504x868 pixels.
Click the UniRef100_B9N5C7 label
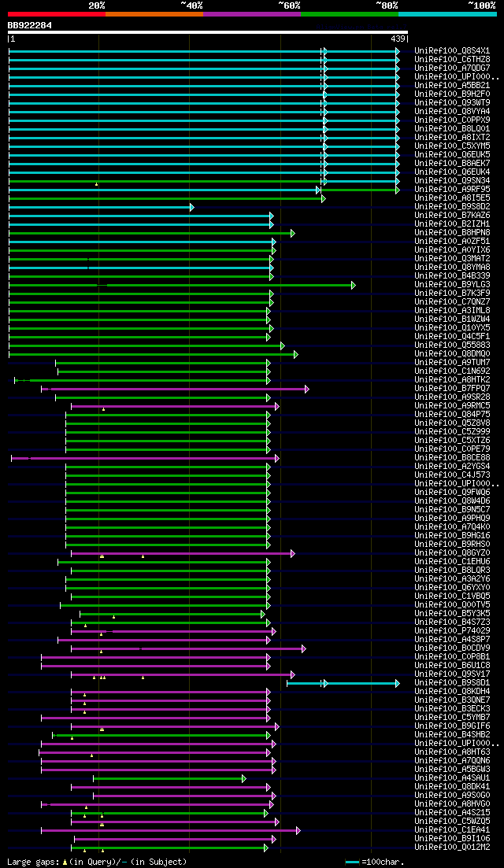click(x=452, y=510)
